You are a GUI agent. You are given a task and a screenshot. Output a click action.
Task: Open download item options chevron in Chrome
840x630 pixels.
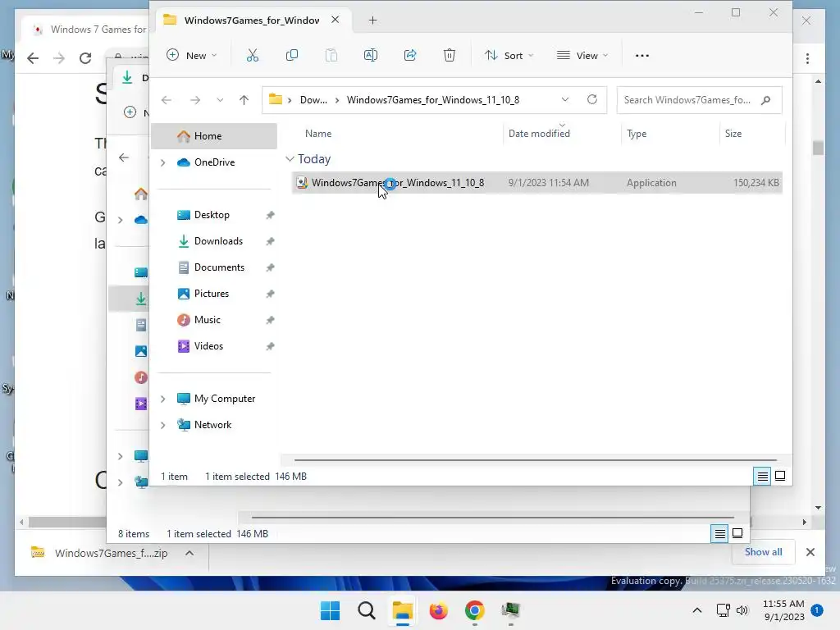tap(189, 553)
